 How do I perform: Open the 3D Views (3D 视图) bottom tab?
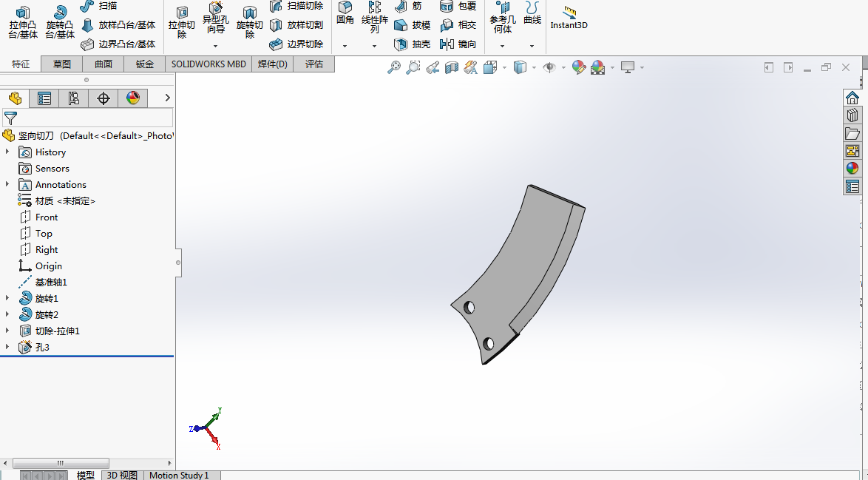tap(122, 475)
